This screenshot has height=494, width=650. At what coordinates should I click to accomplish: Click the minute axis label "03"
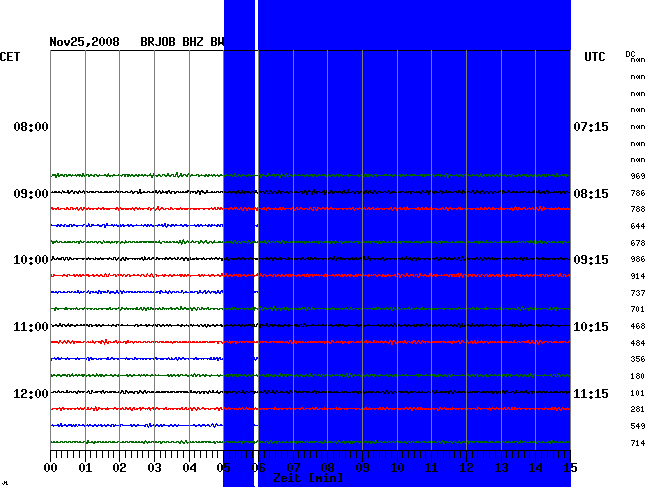click(154, 468)
